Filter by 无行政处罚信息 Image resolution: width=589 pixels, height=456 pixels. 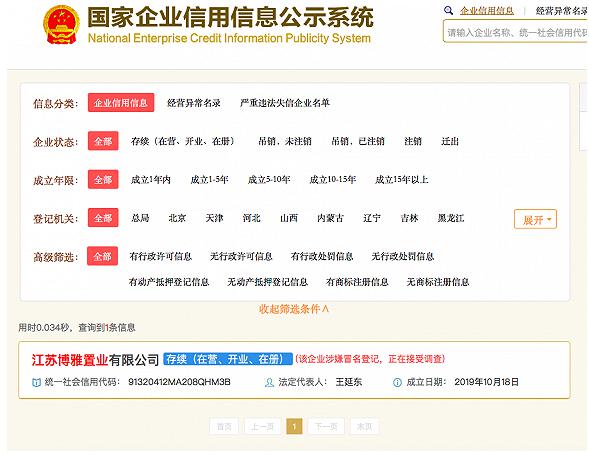(x=403, y=257)
